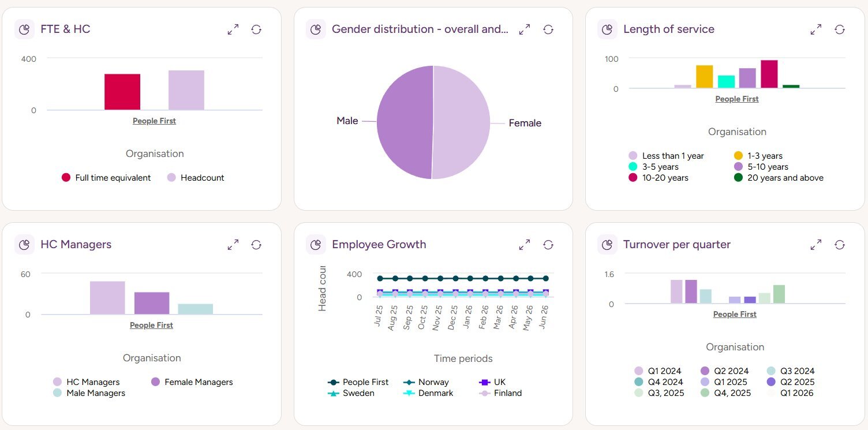Screen dimensions: 868x430
Task: Click the chart icon beside FTE & HC title
Action: click(x=24, y=29)
